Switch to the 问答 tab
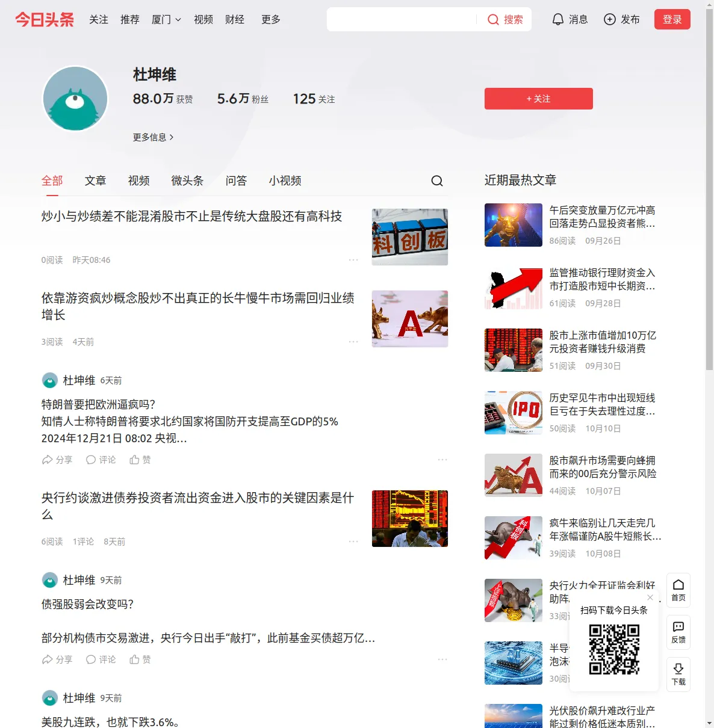This screenshot has width=714, height=728. click(x=236, y=180)
